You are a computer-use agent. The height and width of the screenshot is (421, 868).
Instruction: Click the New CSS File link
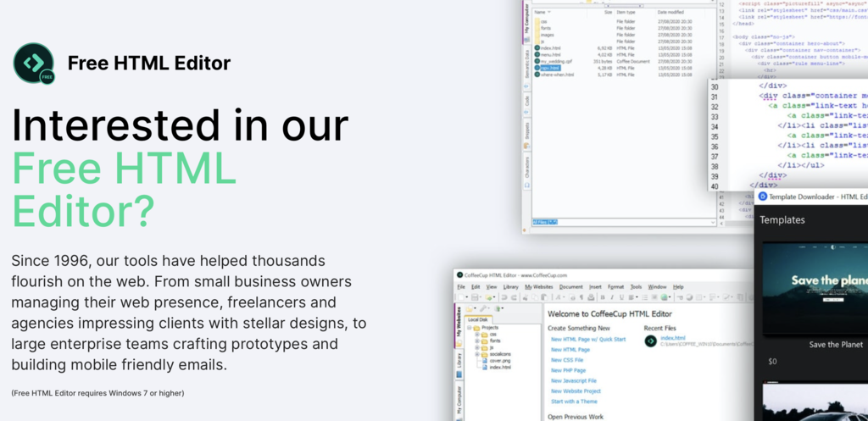(x=567, y=360)
